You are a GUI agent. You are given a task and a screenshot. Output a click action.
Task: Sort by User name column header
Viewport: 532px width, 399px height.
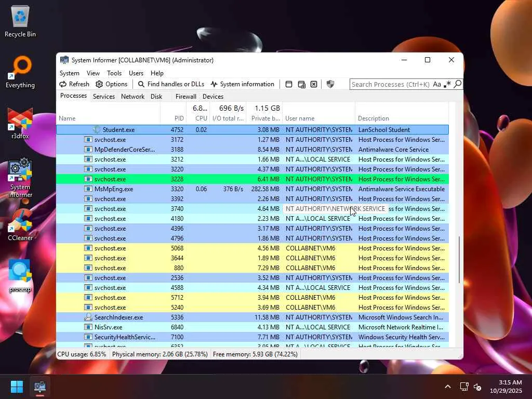(x=318, y=113)
